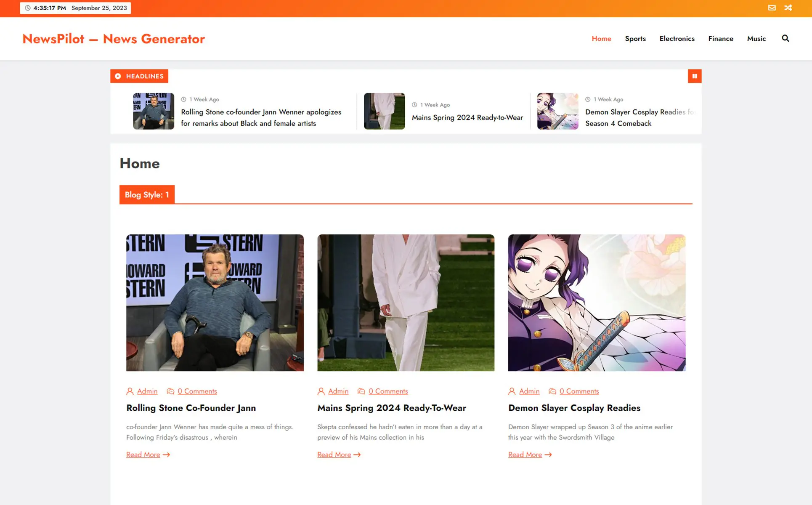Open 0 Comments on Mains Spring post

[388, 391]
